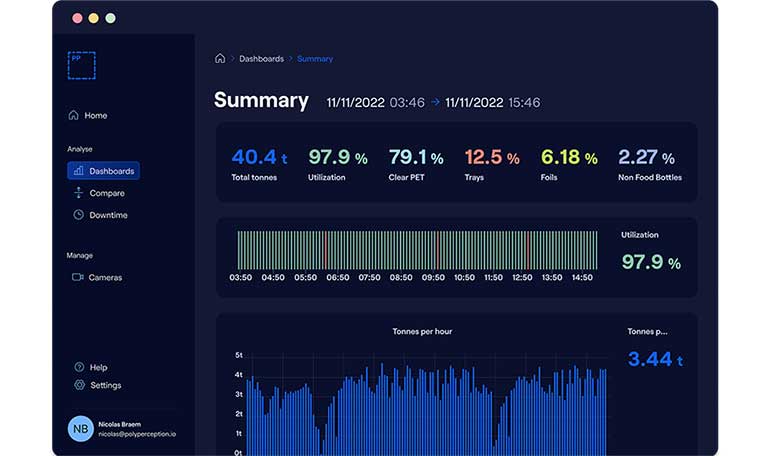Click the arrow between the date range
Screen dimensions: 770x456
[435, 102]
